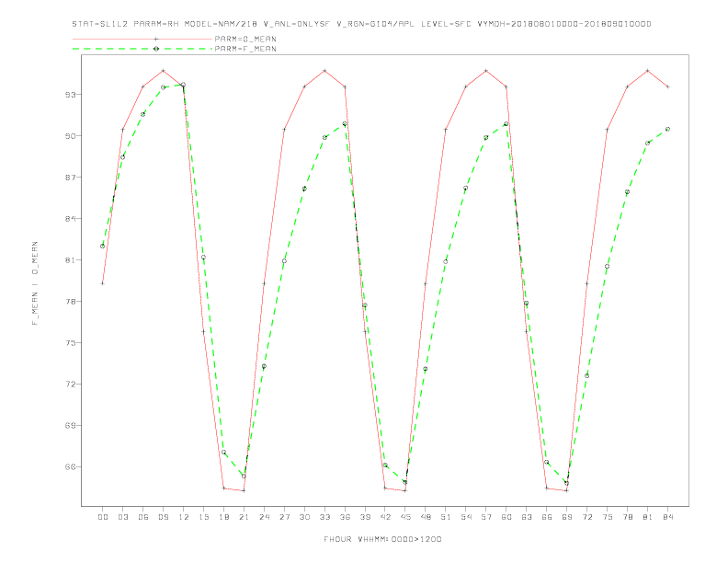The image size is (728, 563).
Task: Click y-axis tick label 75
Action: tap(71, 343)
